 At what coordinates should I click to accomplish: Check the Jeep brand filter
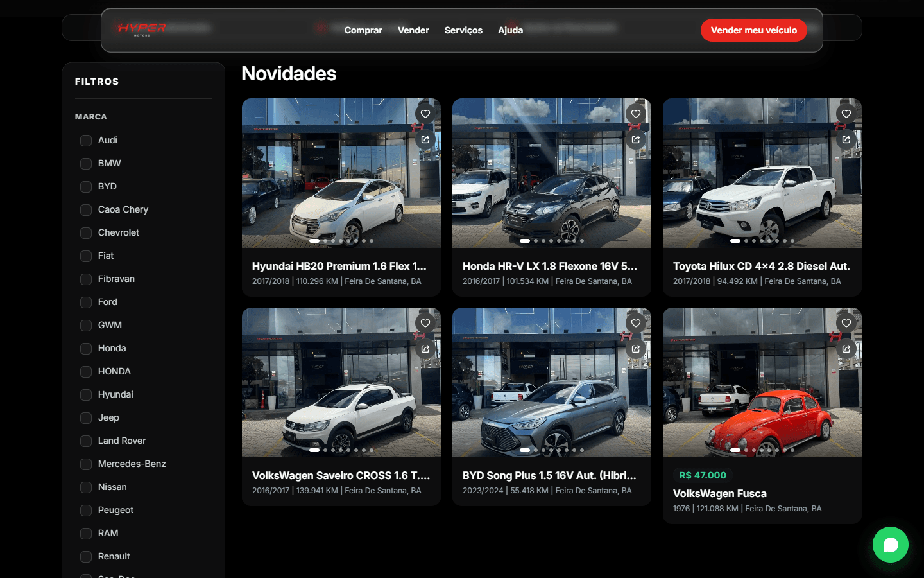86,418
